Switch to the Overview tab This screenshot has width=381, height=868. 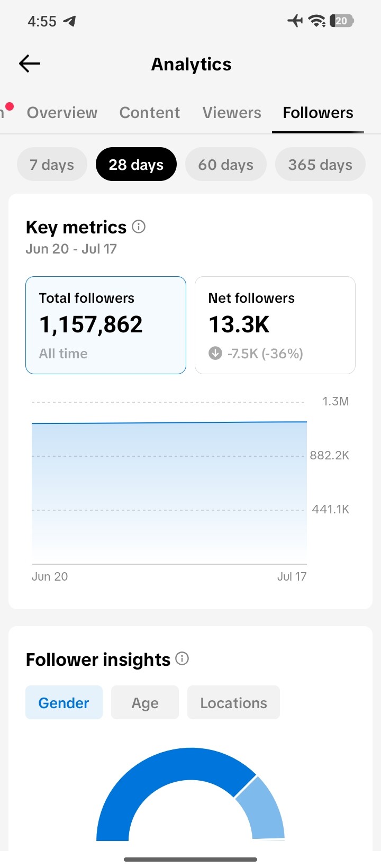pos(62,112)
